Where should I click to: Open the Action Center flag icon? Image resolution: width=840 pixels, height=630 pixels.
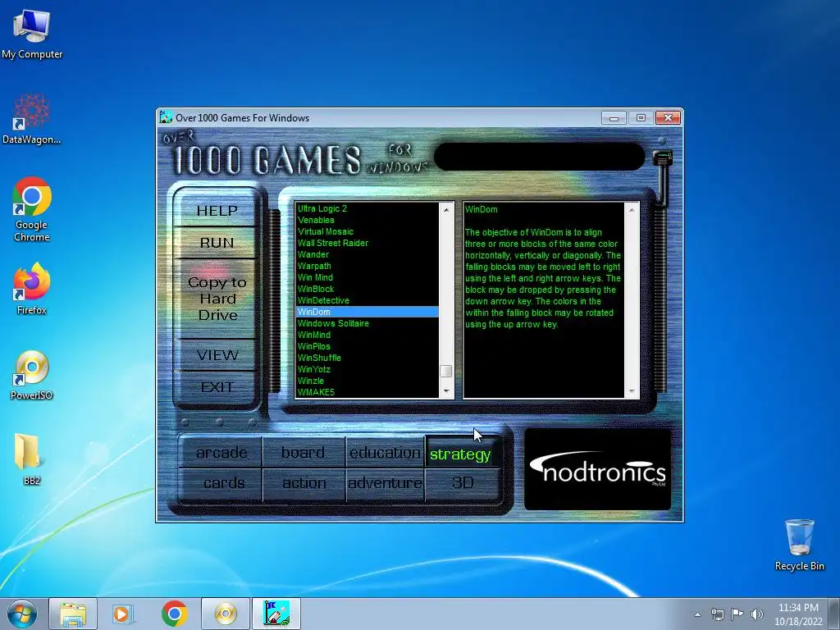pyautogui.click(x=737, y=614)
